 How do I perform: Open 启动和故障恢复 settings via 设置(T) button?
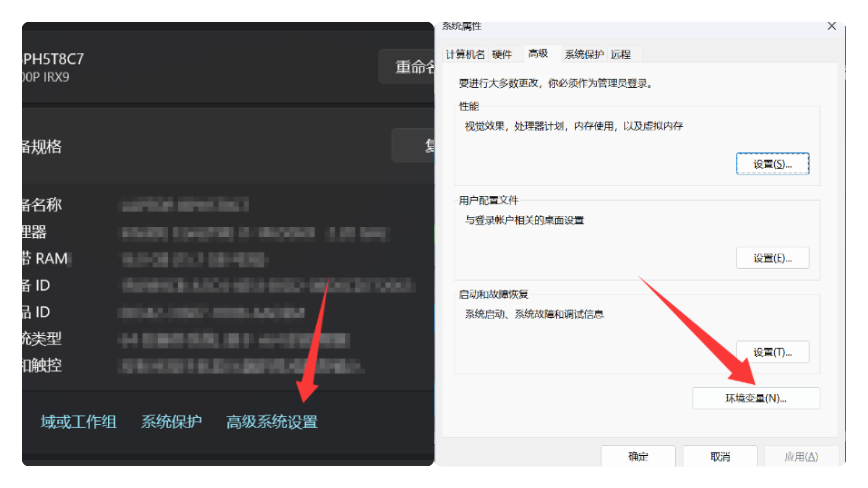click(x=772, y=352)
